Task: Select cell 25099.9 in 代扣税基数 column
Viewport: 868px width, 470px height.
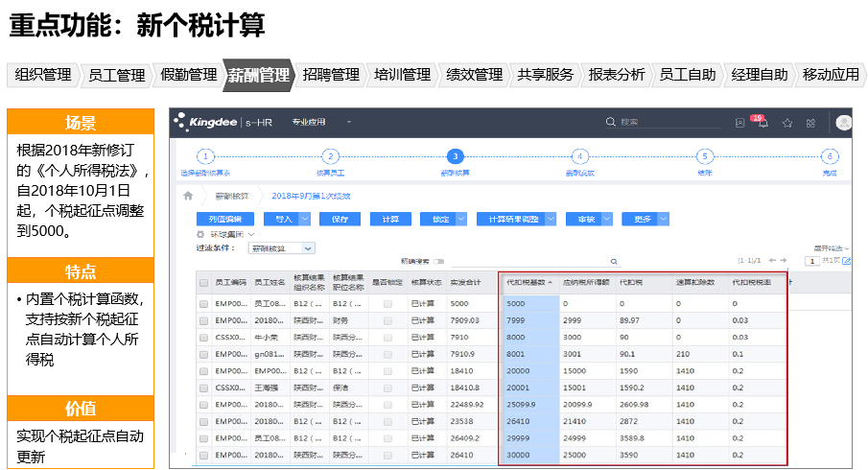Action: pos(531,405)
